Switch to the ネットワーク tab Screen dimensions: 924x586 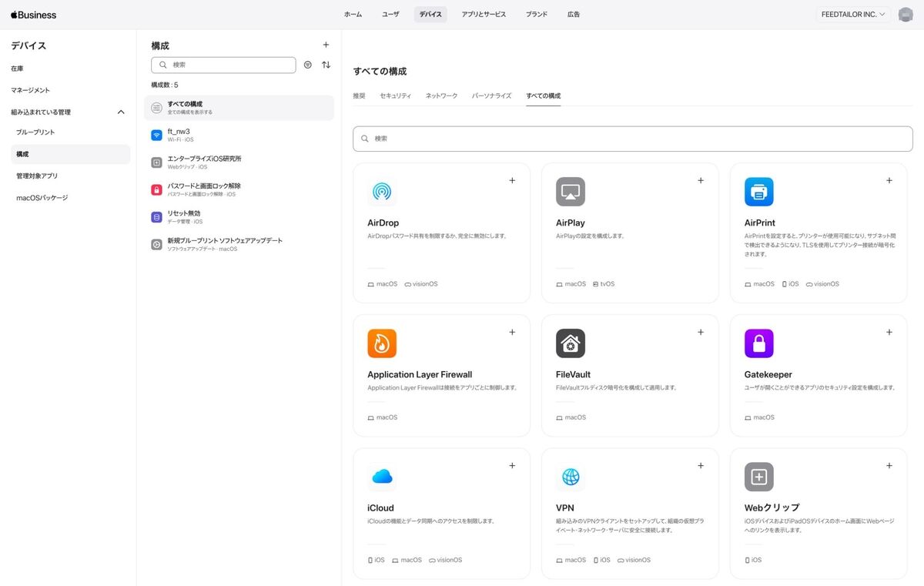coord(441,96)
